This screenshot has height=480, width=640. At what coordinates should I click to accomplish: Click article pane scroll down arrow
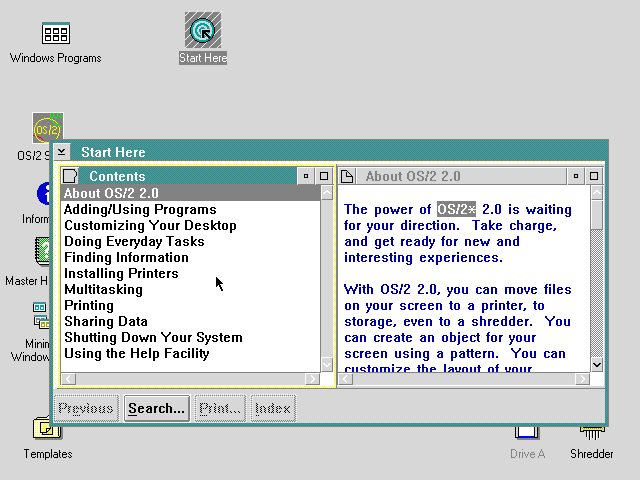(597, 364)
